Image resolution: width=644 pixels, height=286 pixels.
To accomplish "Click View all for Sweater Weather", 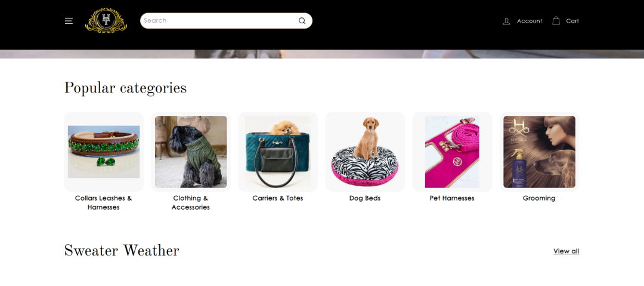I will point(566,251).
